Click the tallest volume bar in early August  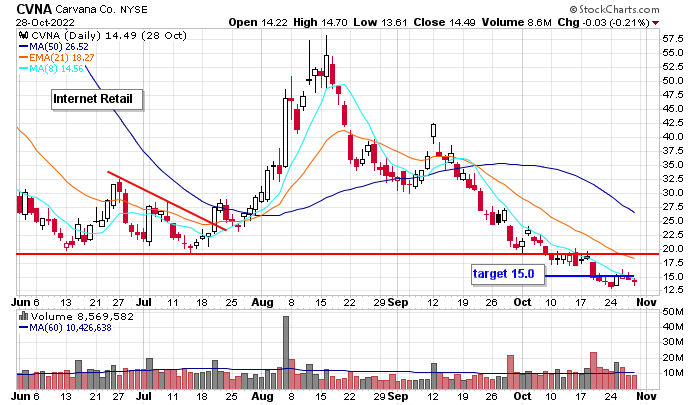[286, 352]
